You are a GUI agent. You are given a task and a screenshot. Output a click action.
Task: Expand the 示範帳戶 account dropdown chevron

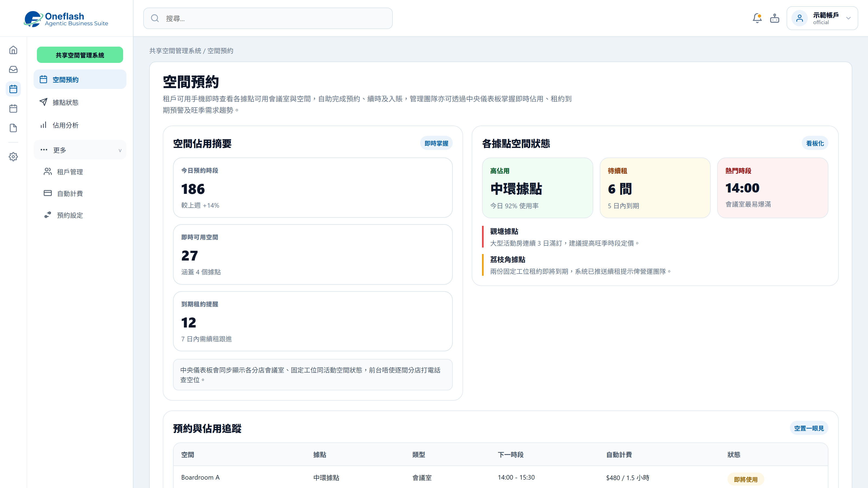click(848, 18)
